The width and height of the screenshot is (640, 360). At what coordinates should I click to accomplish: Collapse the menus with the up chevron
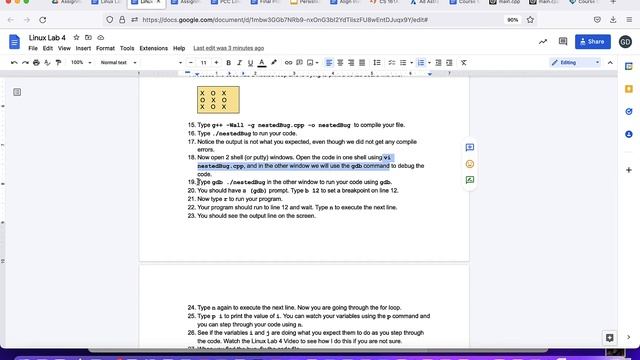(610, 62)
